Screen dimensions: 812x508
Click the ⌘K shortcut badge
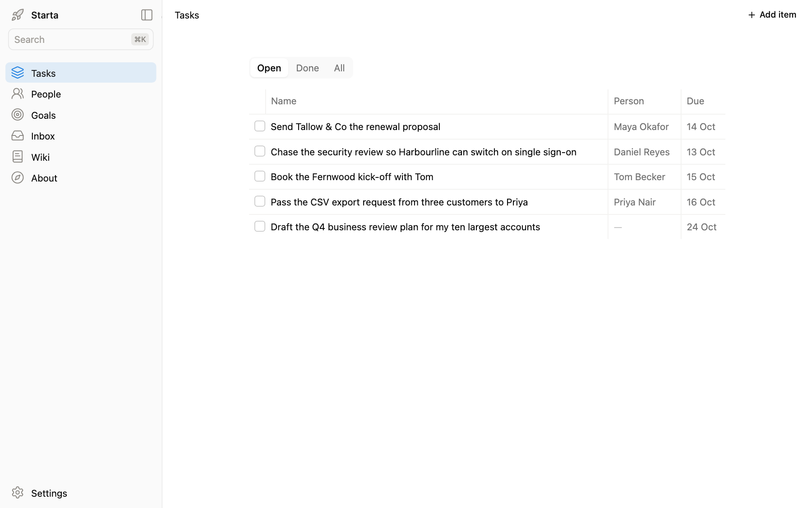tap(140, 39)
